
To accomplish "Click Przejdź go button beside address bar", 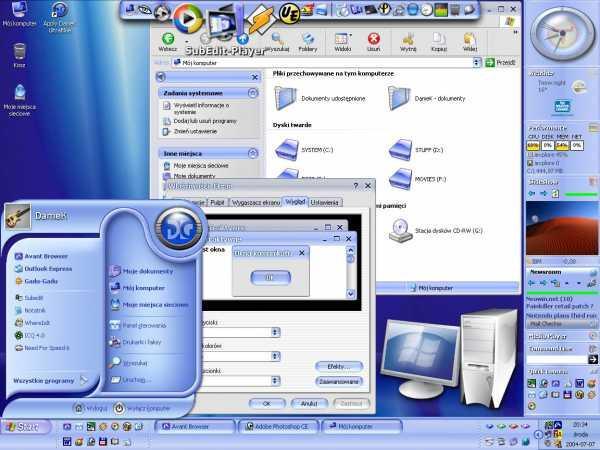I will click(501, 62).
